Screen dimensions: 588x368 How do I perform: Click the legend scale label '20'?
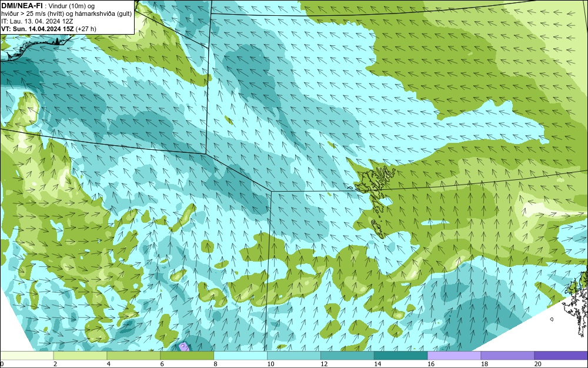coord(538,364)
